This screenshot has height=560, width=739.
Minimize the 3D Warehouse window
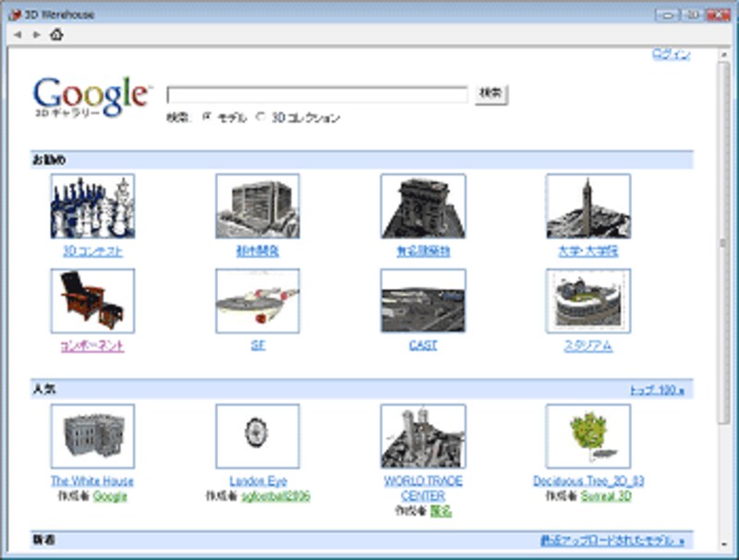coord(667,15)
